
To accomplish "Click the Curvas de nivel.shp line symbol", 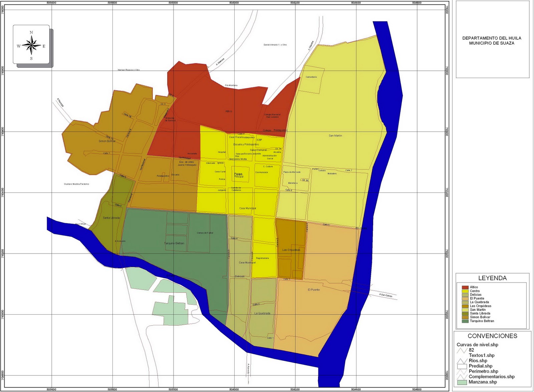I will 462,351.
